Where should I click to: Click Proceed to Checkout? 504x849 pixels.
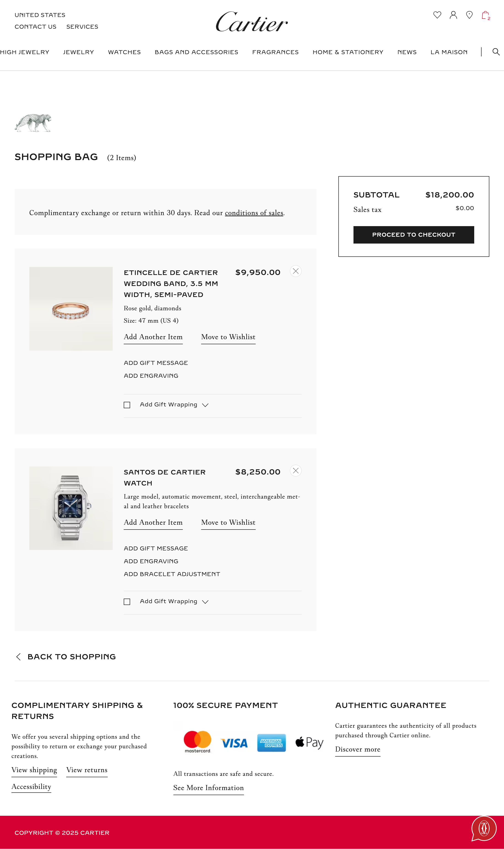point(413,235)
